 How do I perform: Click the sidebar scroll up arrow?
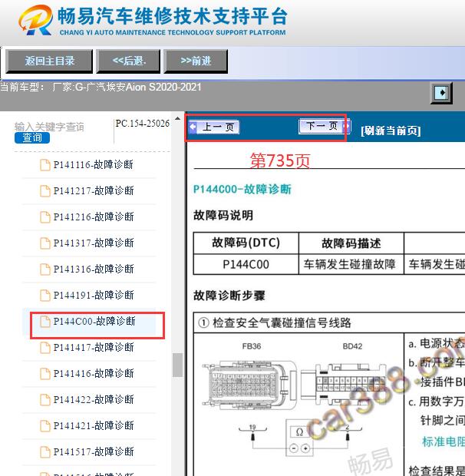[177, 119]
